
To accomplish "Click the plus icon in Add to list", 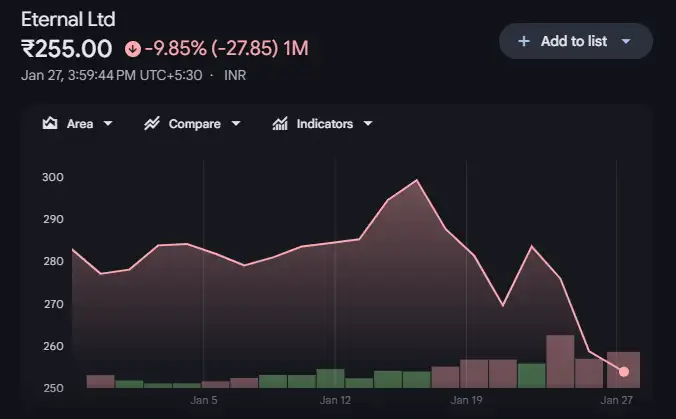I will tap(523, 41).
